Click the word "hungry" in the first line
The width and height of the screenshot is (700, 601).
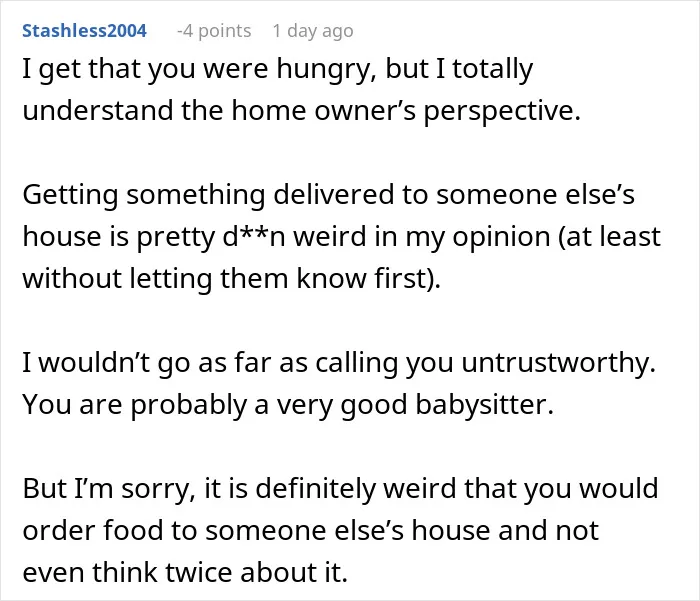tap(326, 71)
